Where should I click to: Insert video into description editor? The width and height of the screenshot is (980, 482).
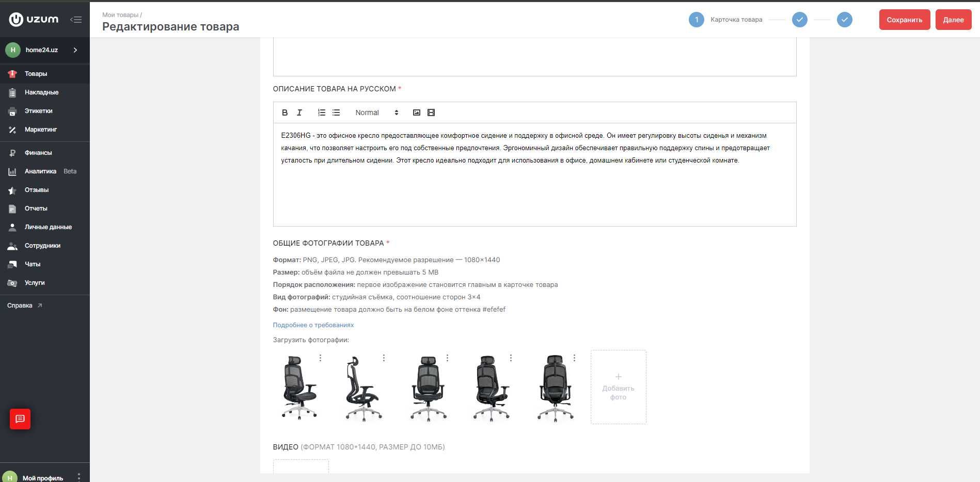point(431,113)
